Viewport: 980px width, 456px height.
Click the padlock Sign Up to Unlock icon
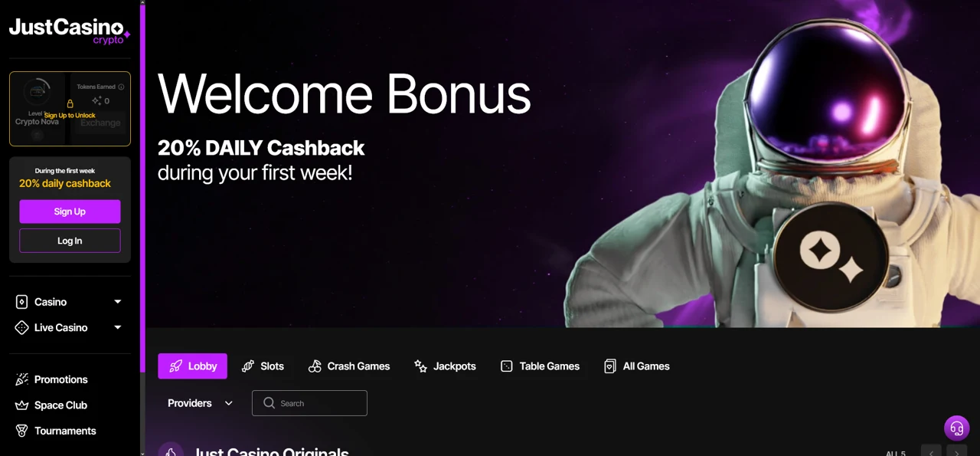tap(70, 103)
